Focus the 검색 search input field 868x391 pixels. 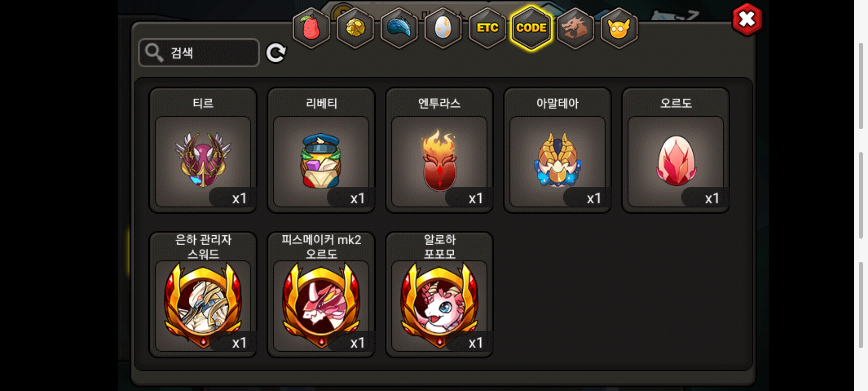[x=199, y=53]
